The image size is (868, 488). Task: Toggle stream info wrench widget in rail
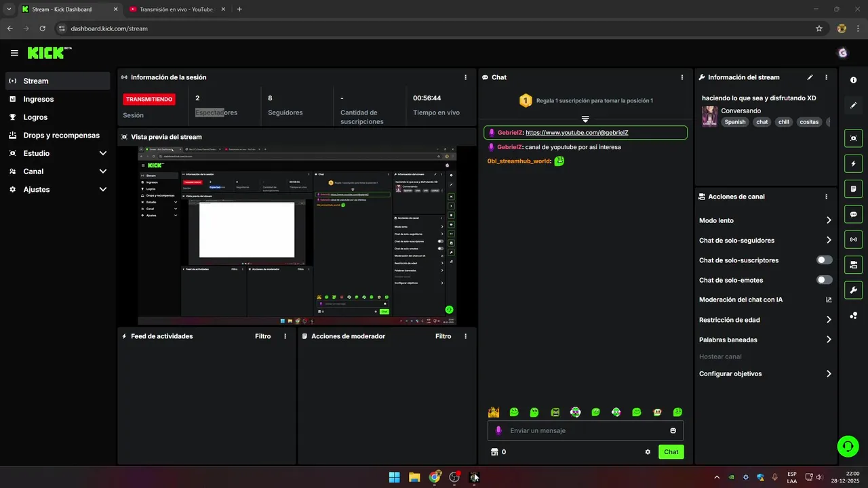pyautogui.click(x=853, y=290)
